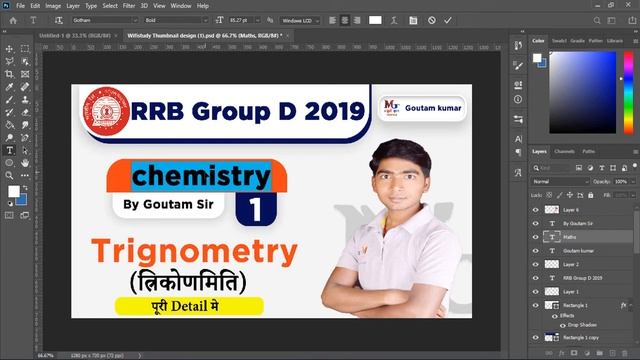Click the layer search filter field
The image size is (640, 360).
(551, 168)
